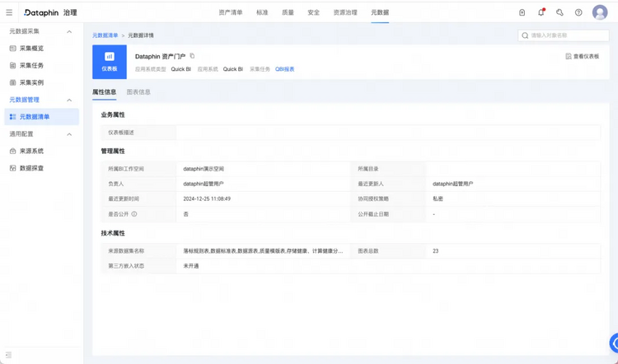
Task: Click the notification bell icon
Action: click(541, 12)
